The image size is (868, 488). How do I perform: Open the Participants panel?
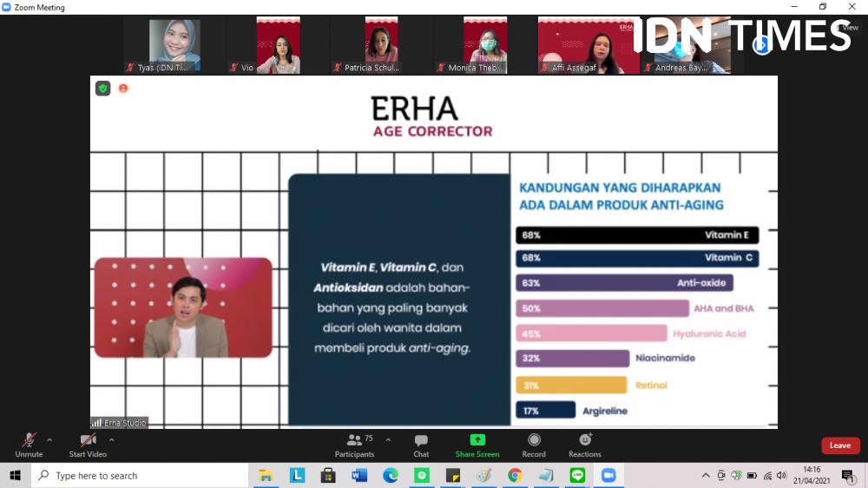coord(354,445)
